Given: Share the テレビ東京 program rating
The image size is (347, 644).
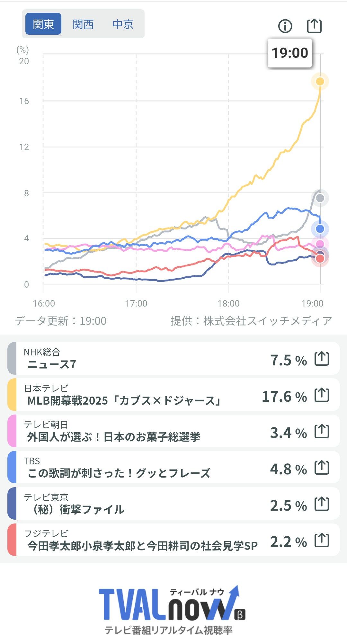Looking at the screenshot, I should [x=322, y=504].
